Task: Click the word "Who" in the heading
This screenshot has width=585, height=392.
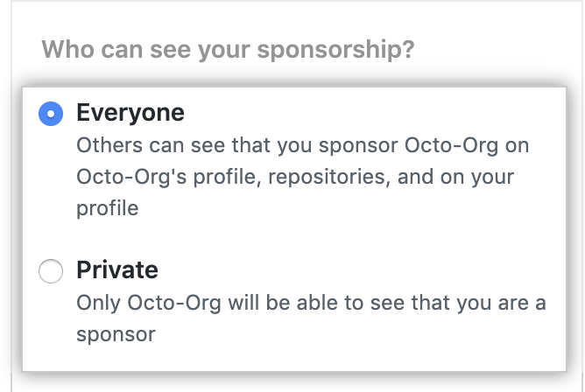Action: 63,49
